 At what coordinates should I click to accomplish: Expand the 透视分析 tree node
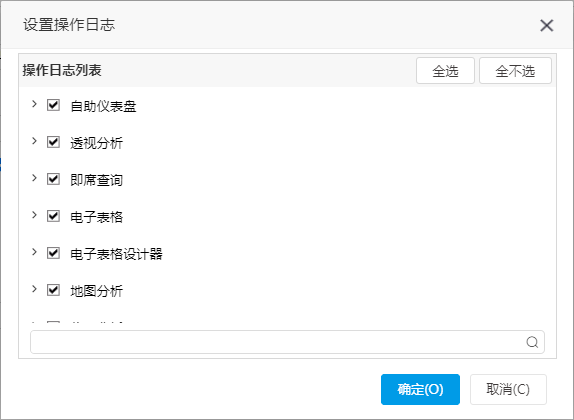point(34,141)
